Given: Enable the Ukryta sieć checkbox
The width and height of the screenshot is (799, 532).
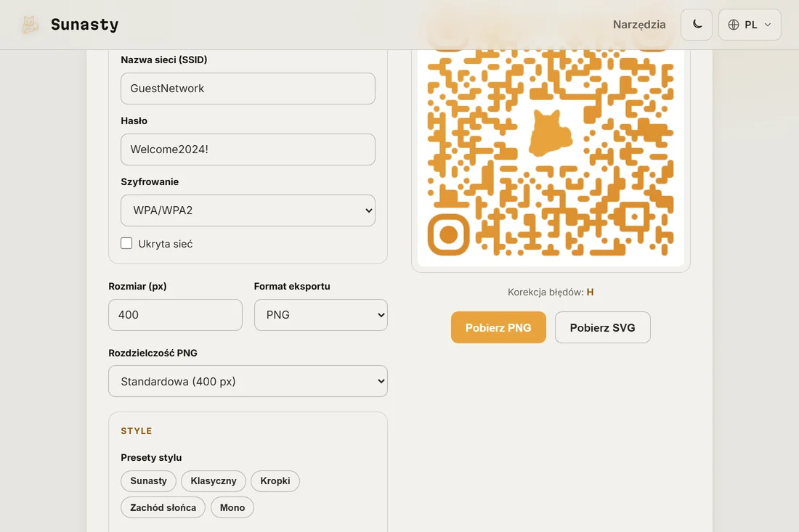Looking at the screenshot, I should click(x=126, y=243).
